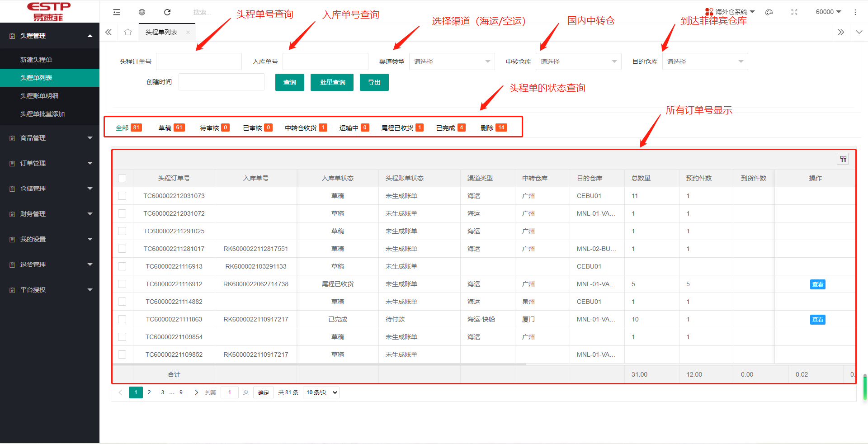The image size is (868, 444).
Task: Collapse the sidebar menu icon
Action: point(117,12)
